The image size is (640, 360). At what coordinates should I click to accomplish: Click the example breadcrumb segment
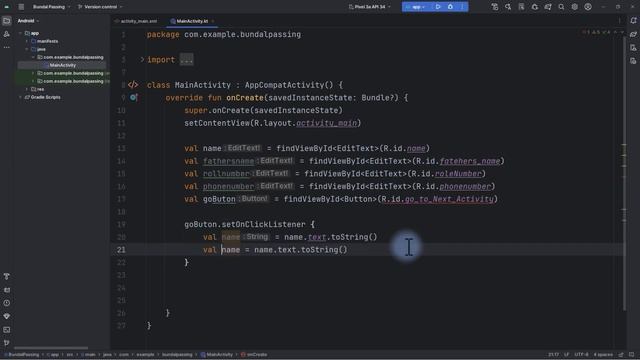click(x=145, y=355)
